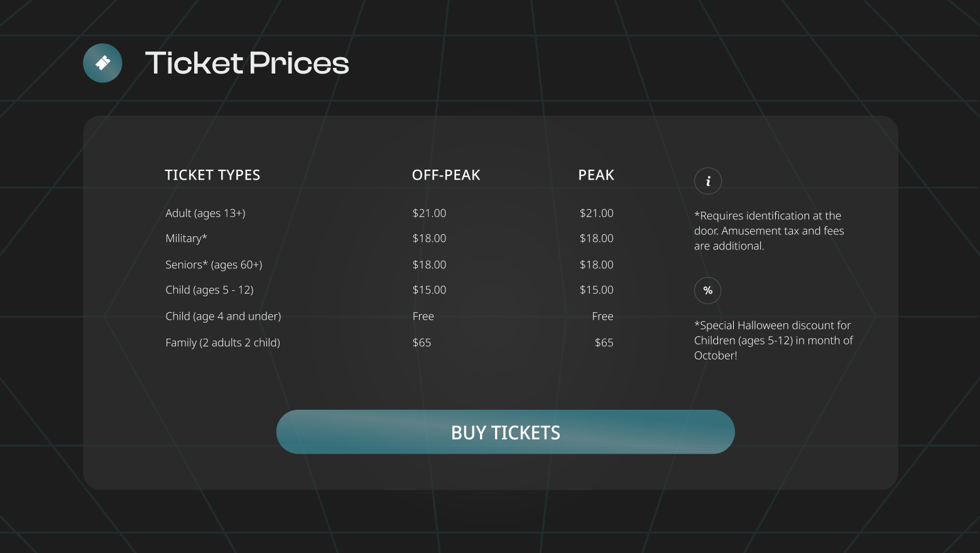Select Child (age 4 and under) label

point(223,316)
